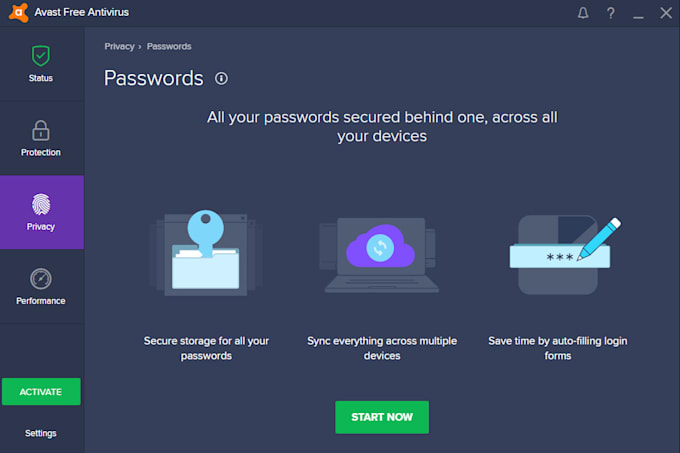
Task: Click the Protection padlock icon
Action: coord(41,130)
